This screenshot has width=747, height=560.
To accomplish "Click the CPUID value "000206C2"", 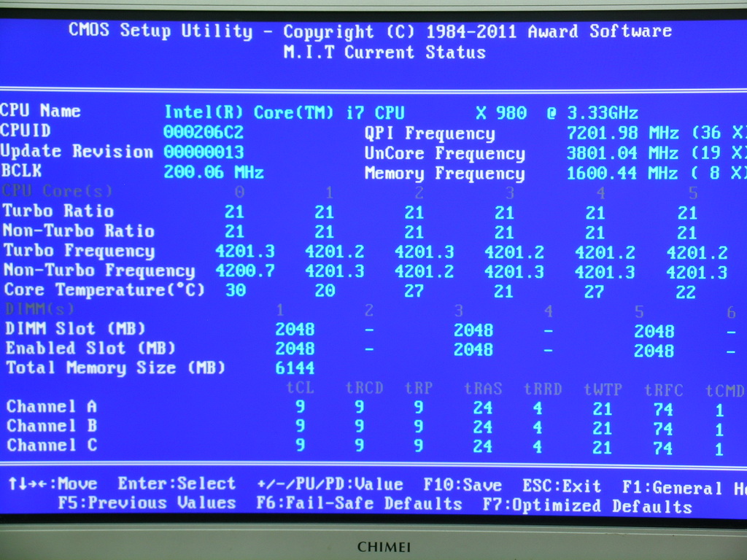I will click(204, 132).
